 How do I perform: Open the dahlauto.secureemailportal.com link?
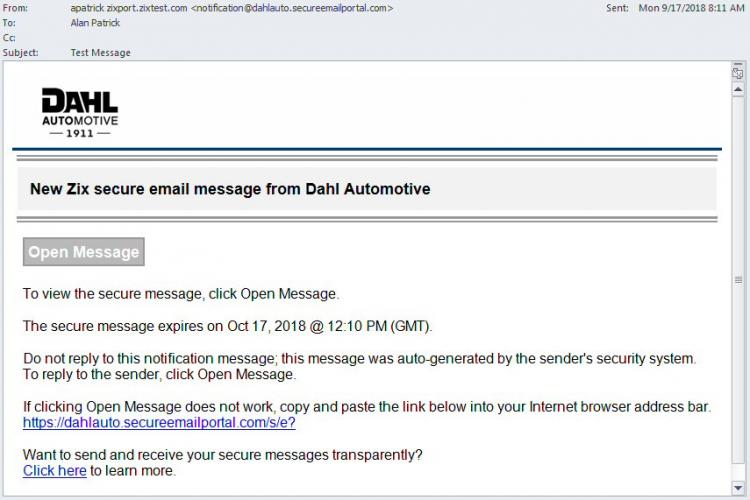(x=159, y=422)
